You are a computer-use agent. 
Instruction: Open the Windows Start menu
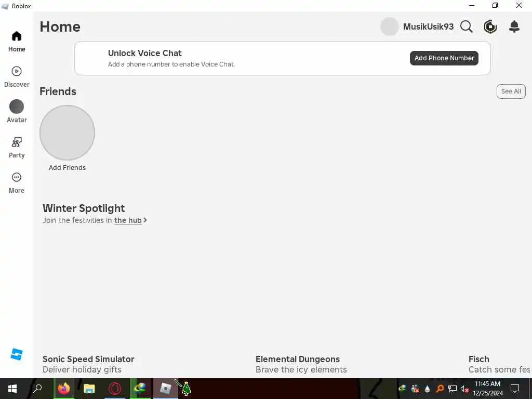tap(12, 389)
